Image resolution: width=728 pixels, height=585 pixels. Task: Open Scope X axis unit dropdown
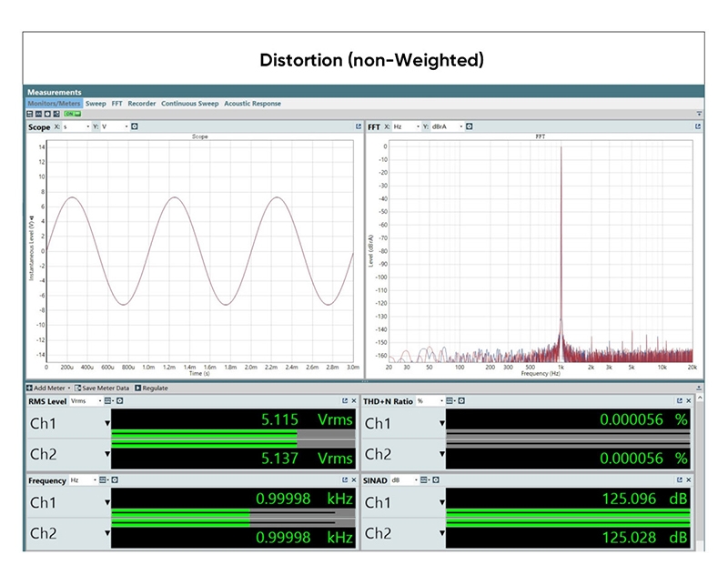[76, 126]
